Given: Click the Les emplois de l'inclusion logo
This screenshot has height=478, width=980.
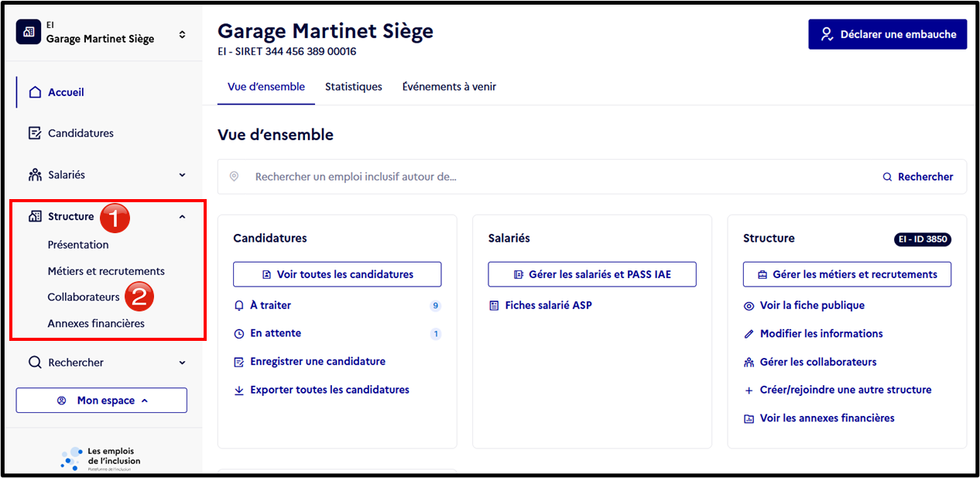Looking at the screenshot, I should tap(101, 459).
